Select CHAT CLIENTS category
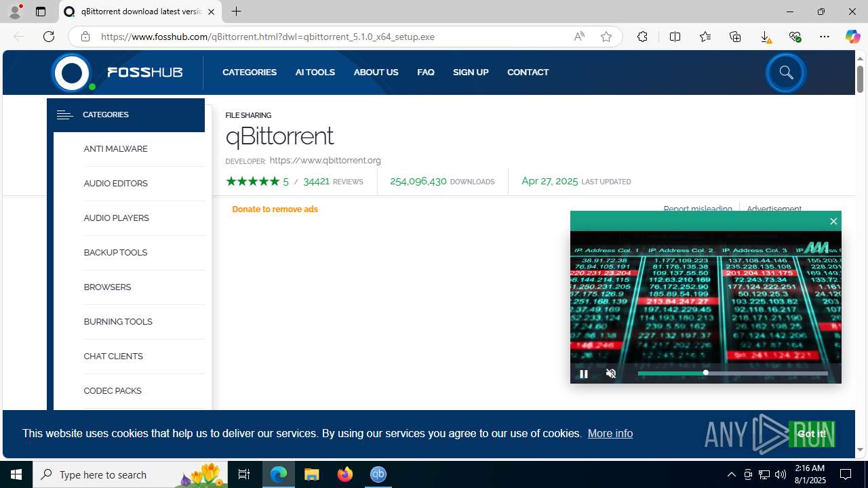Viewport: 868px width, 488px height. (113, 357)
